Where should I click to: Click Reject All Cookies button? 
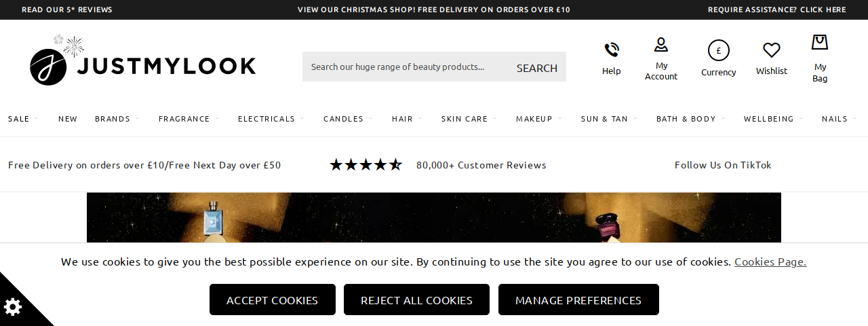pyautogui.click(x=416, y=300)
